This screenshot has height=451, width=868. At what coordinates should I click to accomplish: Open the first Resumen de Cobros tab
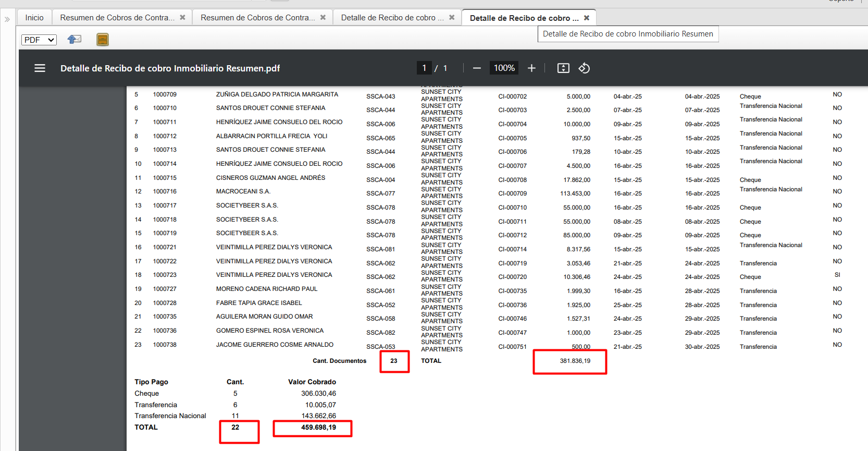(x=117, y=18)
